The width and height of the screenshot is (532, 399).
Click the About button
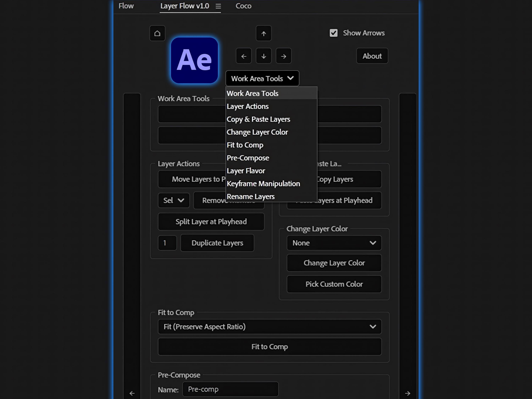pyautogui.click(x=372, y=56)
